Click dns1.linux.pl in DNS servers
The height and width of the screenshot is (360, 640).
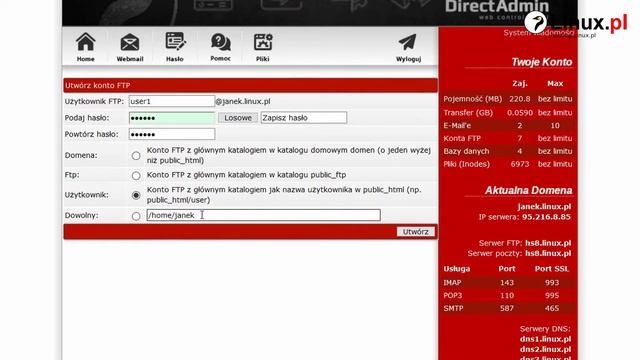pyautogui.click(x=545, y=339)
